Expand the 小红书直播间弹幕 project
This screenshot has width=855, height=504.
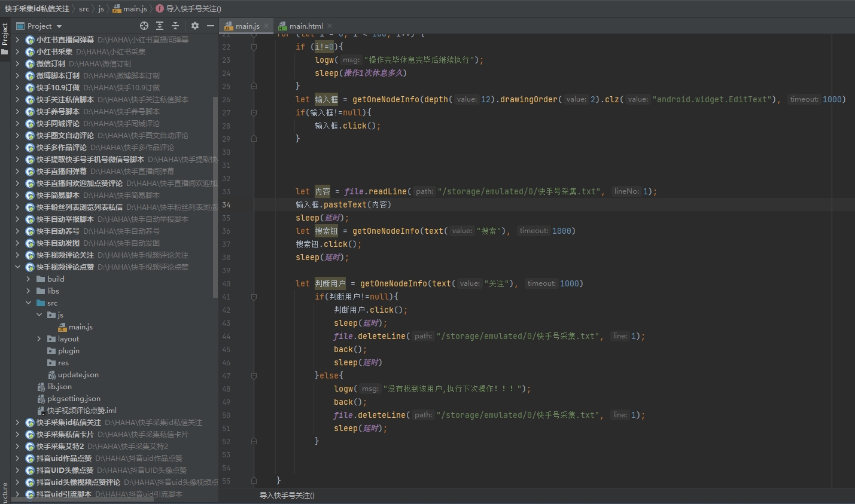pyautogui.click(x=17, y=39)
